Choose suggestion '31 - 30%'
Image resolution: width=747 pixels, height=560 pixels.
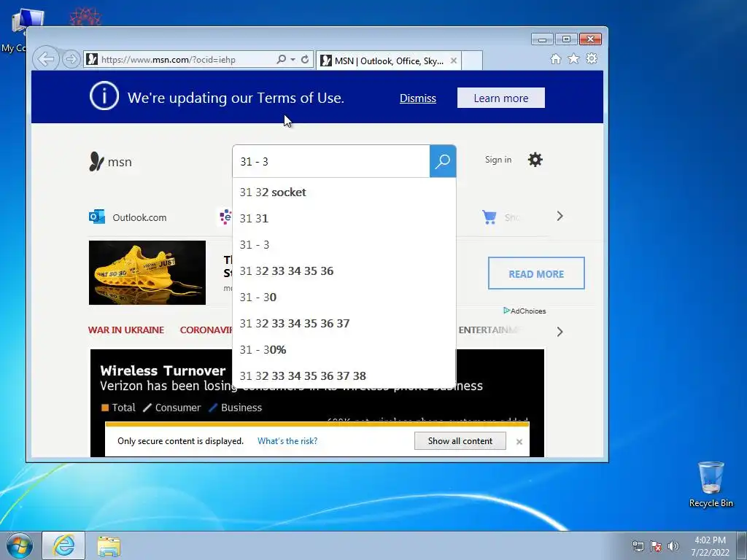(x=344, y=349)
